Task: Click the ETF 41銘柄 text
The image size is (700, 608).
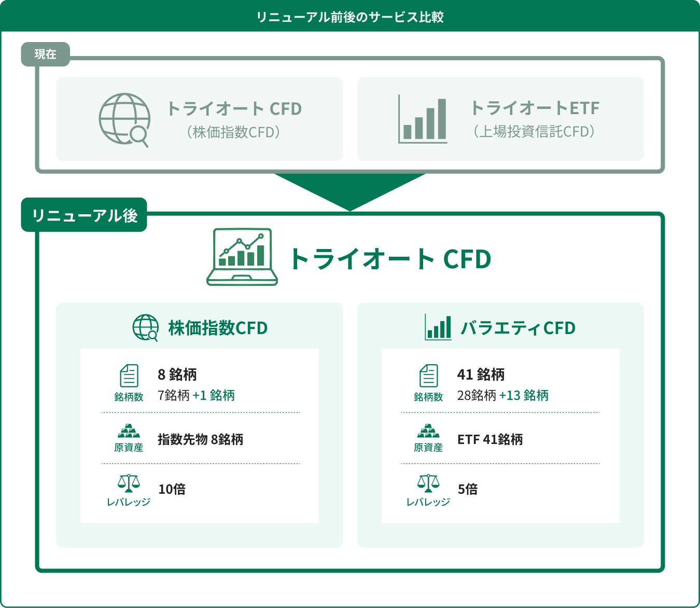Action: pos(490,439)
